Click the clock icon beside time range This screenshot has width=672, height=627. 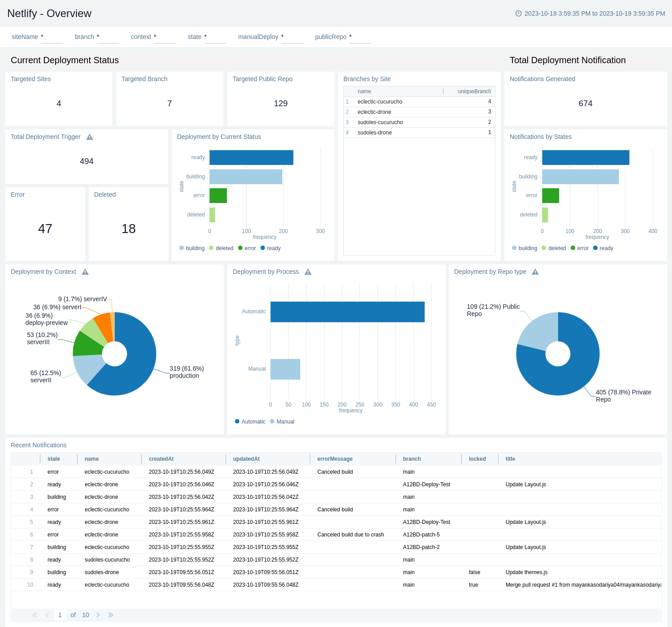[x=519, y=13]
